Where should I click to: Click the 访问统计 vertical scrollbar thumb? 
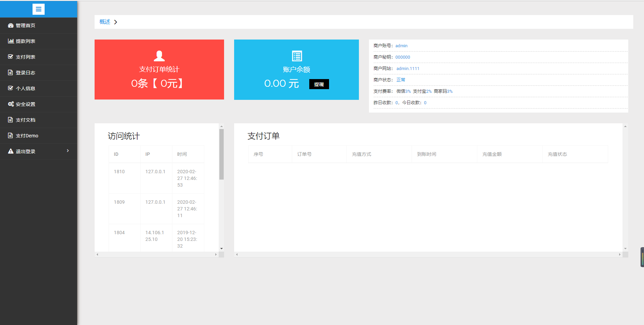221,154
